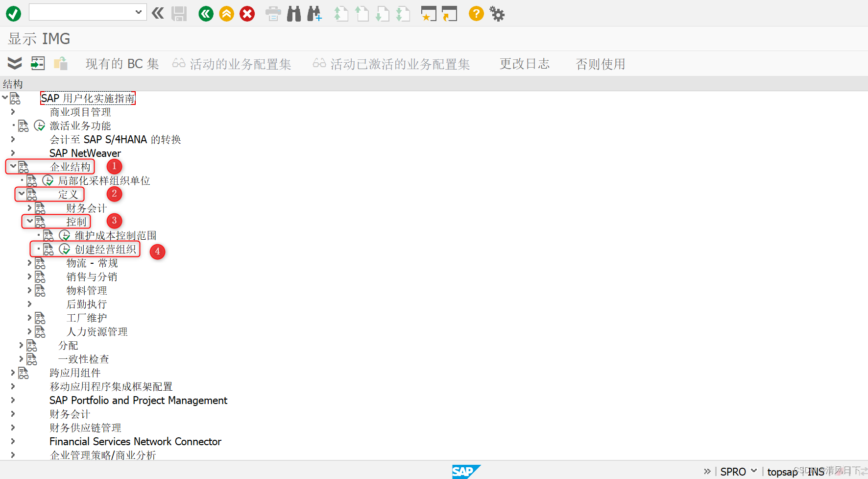Open Customize Local Layout gear icon
Screen dimensions: 868x479
(x=497, y=14)
